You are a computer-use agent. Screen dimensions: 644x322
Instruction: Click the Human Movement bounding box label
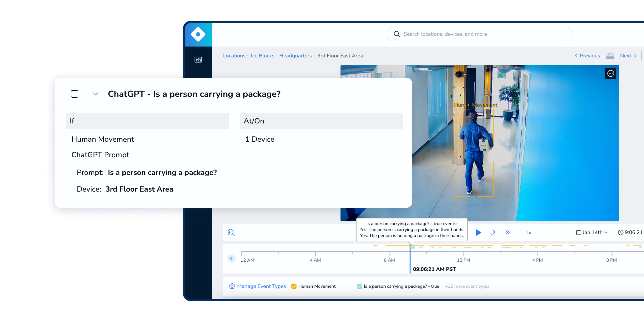[x=475, y=105]
